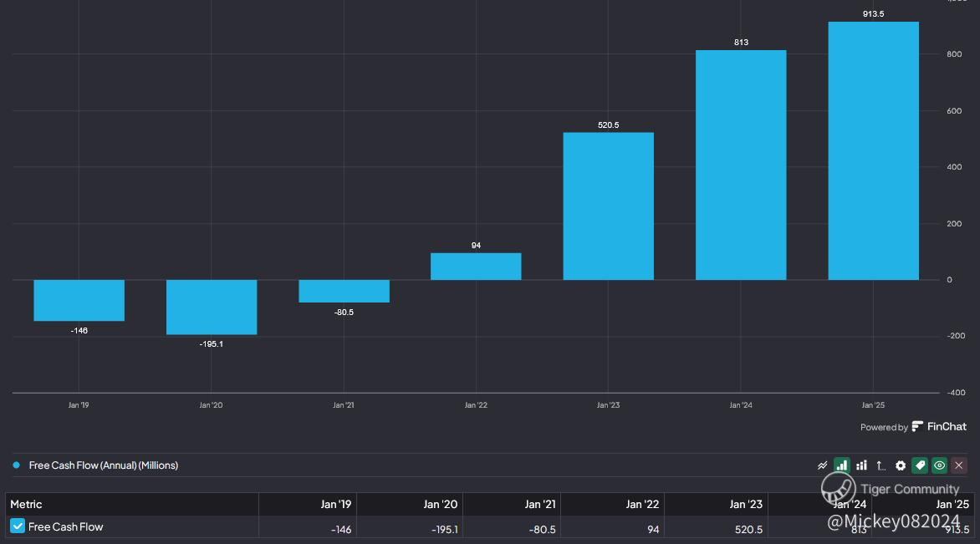This screenshot has width=980, height=544.
Task: Click the Jan '24 bar at 813
Action: [x=741, y=165]
